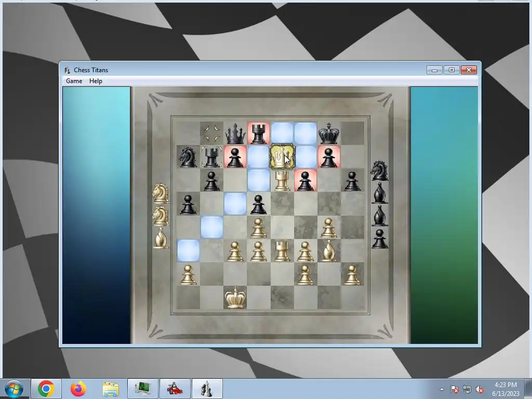Click the black pawn on b6
This screenshot has height=399, width=532.
coord(211,180)
